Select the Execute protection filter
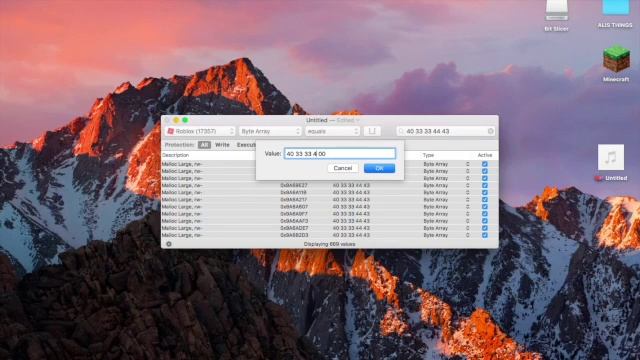 point(246,145)
